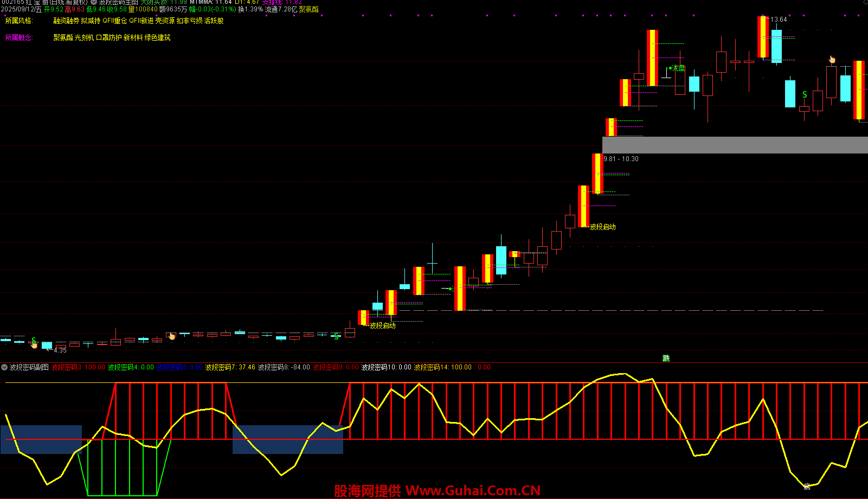
Task: Click the 波段密码3: 100.00 readout
Action: tap(78, 367)
